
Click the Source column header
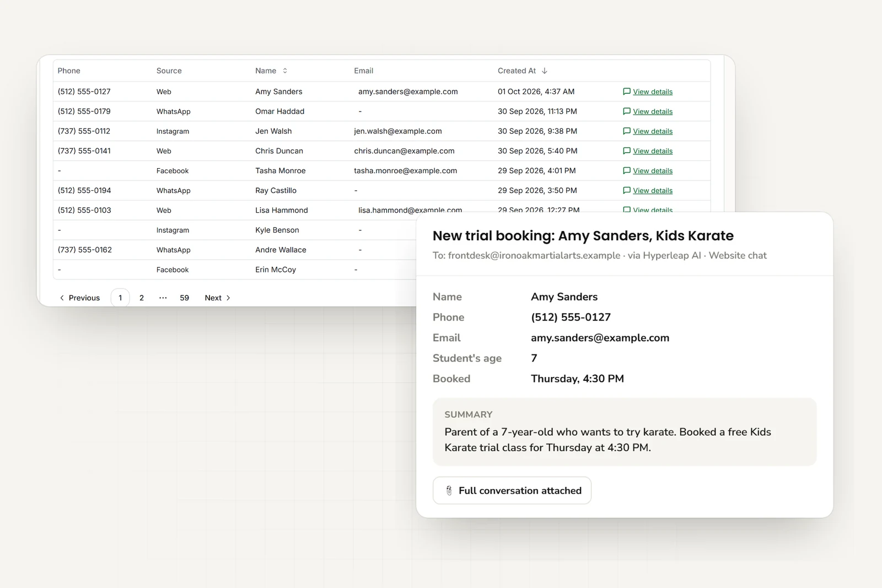click(x=169, y=71)
